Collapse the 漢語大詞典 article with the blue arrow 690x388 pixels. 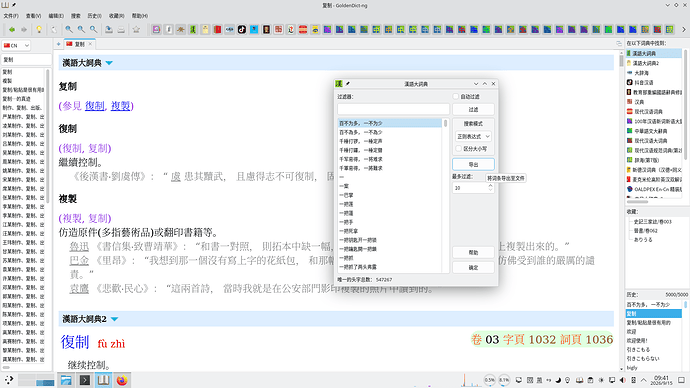[x=109, y=63]
